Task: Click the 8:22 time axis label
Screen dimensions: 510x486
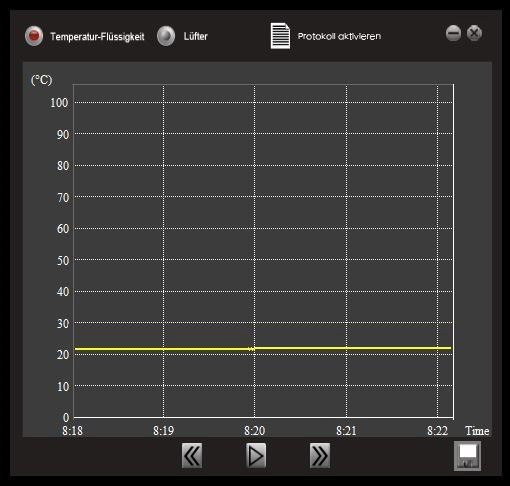Action: pyautogui.click(x=437, y=431)
